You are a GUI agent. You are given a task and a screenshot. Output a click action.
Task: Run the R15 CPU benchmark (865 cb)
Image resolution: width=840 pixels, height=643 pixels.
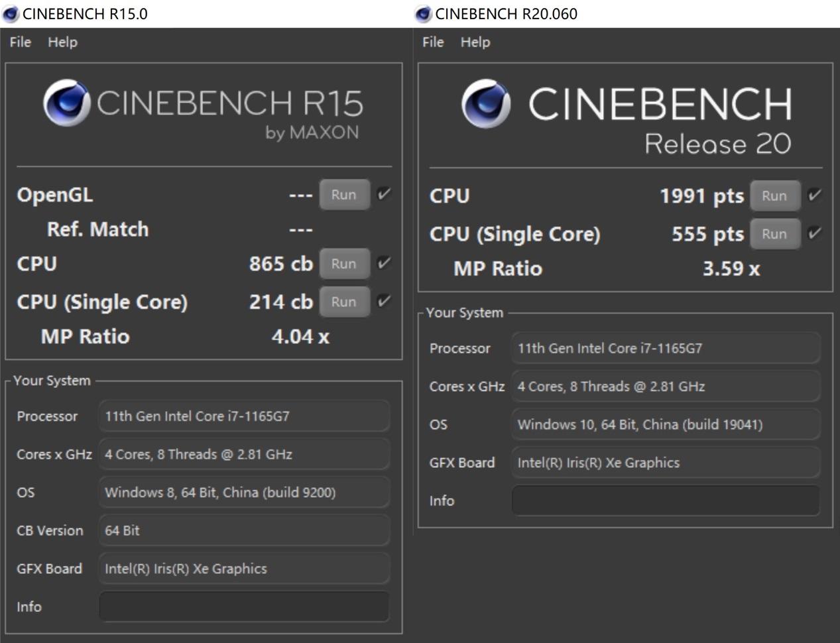point(344,264)
